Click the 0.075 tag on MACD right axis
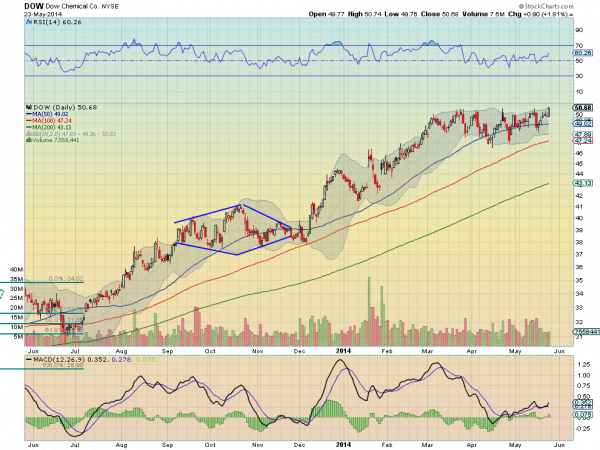 pyautogui.click(x=583, y=415)
